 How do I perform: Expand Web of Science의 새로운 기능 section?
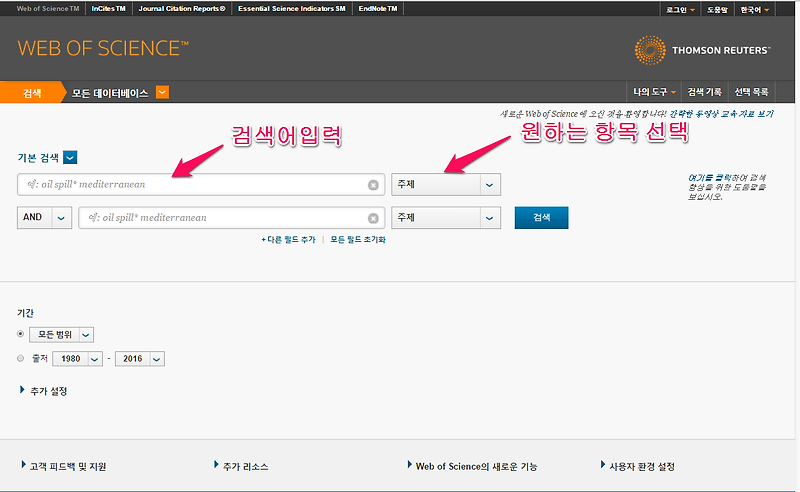pos(472,466)
